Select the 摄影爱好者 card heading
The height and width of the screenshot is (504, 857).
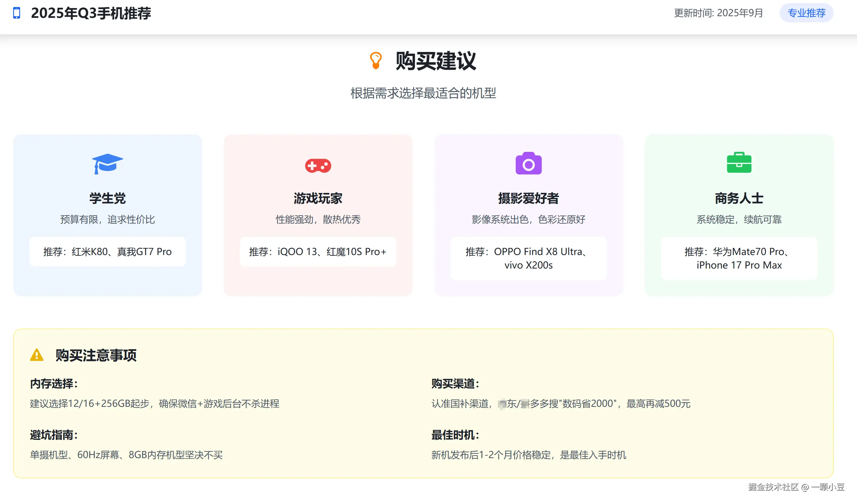pos(528,198)
